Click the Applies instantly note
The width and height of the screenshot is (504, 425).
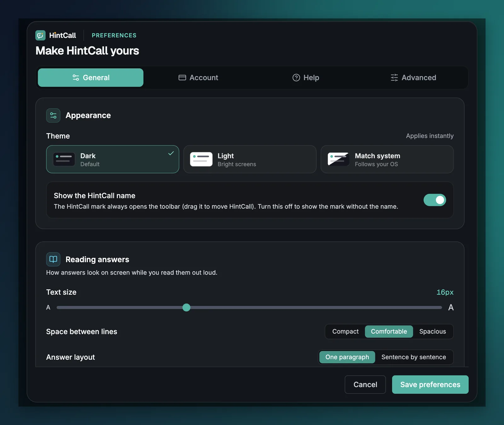(430, 136)
